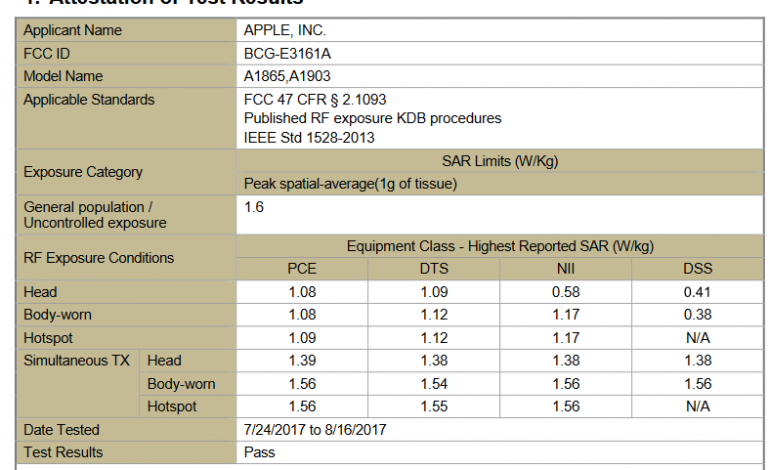
Task: Select the Head DSS value 0.41
Action: pos(698,292)
